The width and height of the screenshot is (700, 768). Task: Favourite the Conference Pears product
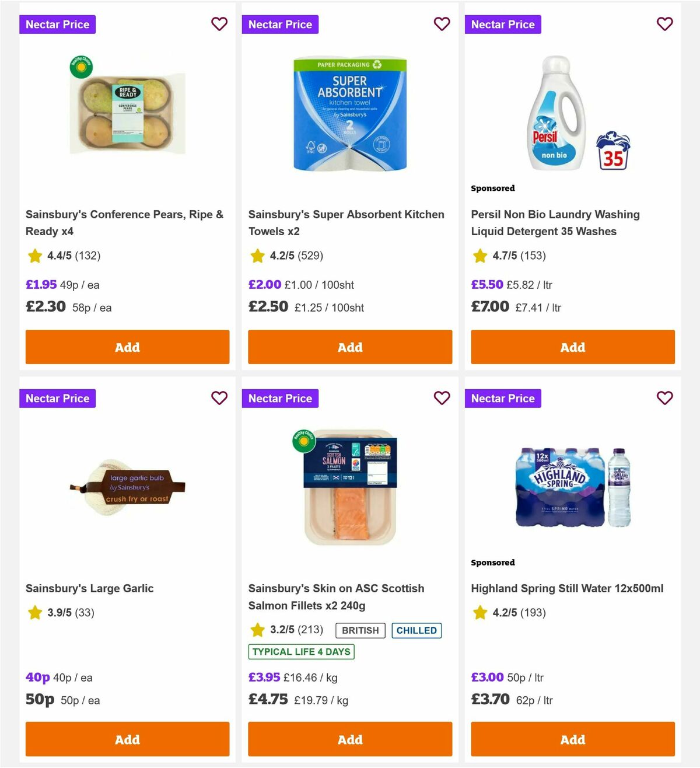[219, 24]
